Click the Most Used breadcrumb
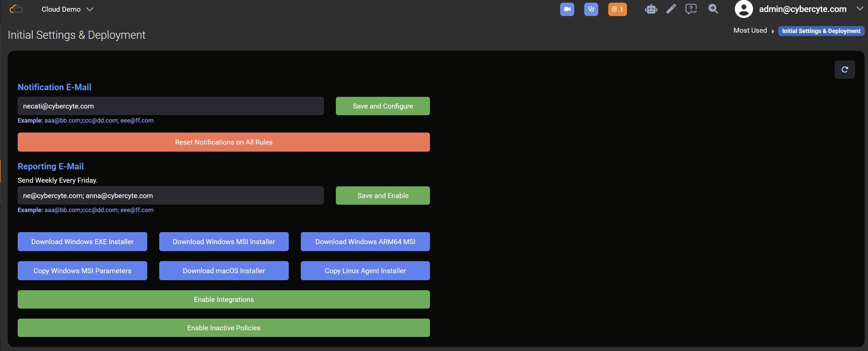This screenshot has width=868, height=351. (750, 31)
